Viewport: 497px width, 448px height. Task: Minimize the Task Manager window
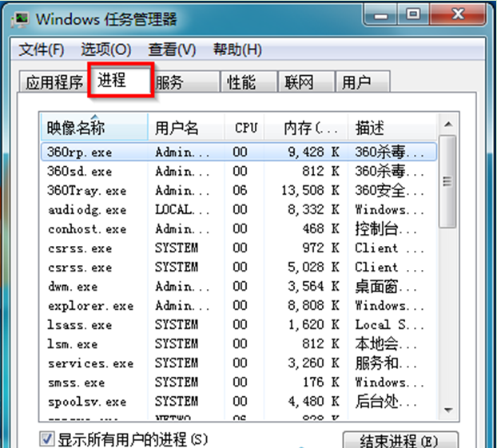(x=380, y=14)
